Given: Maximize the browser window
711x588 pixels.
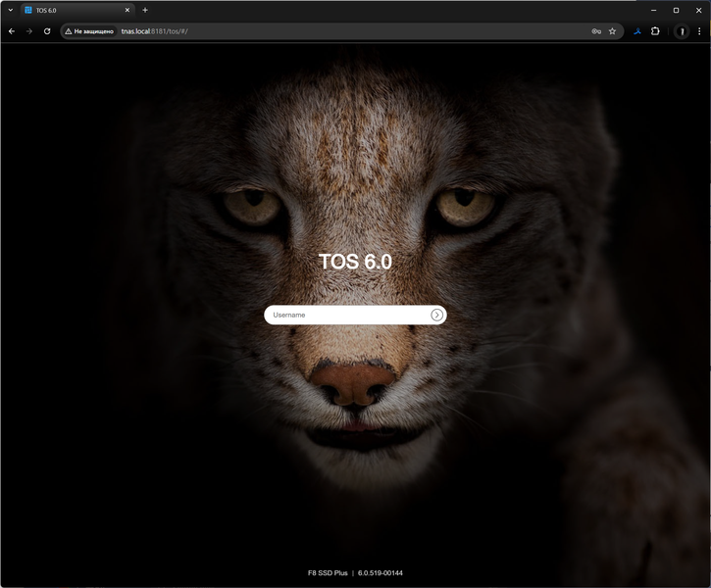Looking at the screenshot, I should pyautogui.click(x=676, y=10).
